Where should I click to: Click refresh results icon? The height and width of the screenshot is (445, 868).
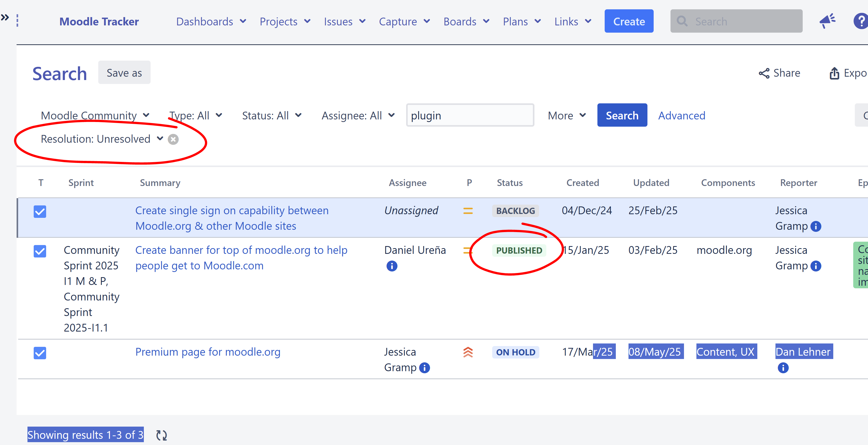[x=161, y=435]
